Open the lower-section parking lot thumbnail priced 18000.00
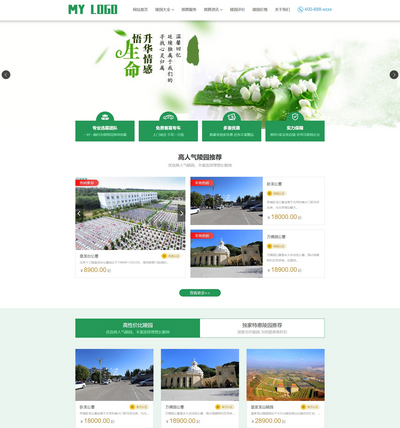 tap(114, 375)
